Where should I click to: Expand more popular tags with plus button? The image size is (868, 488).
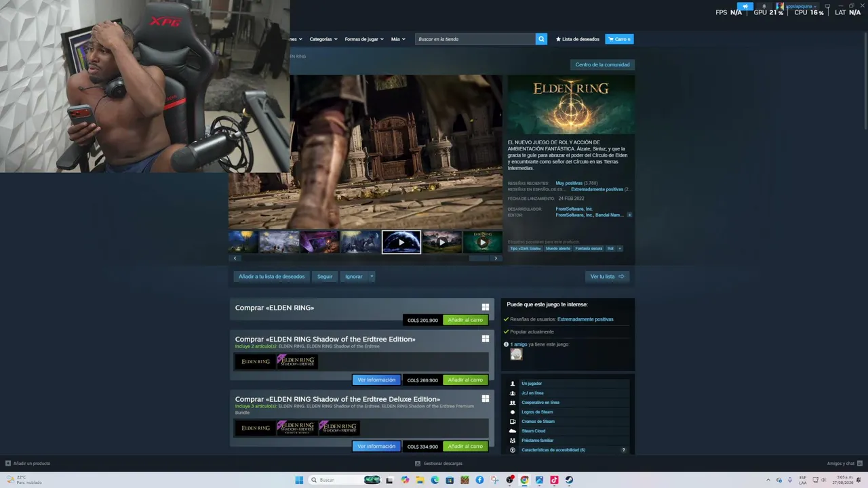[619, 249]
